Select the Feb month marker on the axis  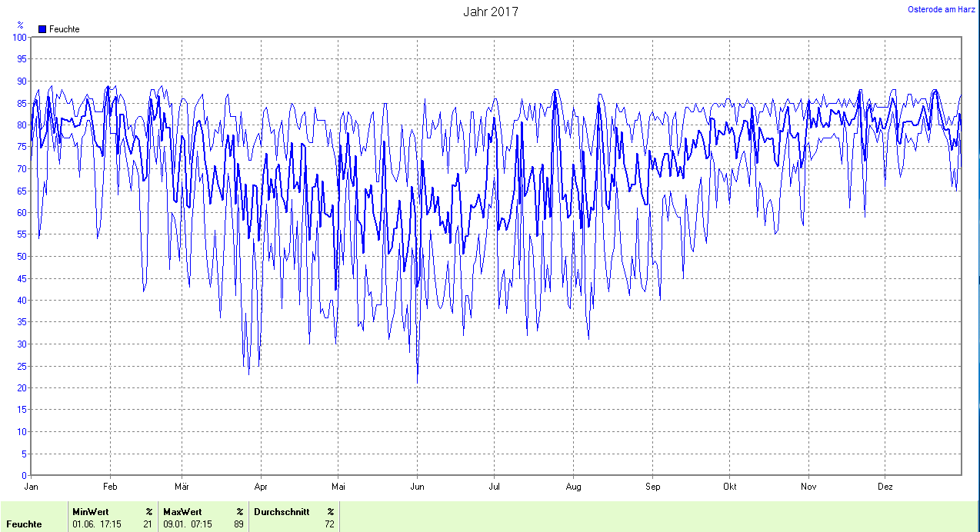click(x=110, y=487)
